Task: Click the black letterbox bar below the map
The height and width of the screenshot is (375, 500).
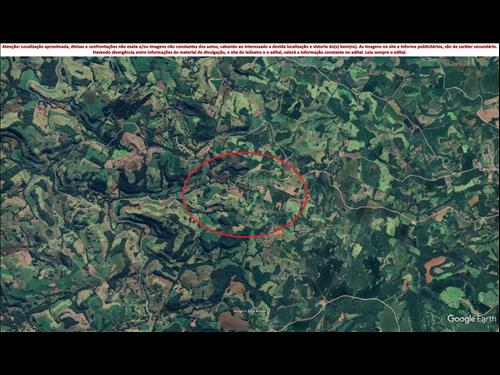Action: pos(250,353)
